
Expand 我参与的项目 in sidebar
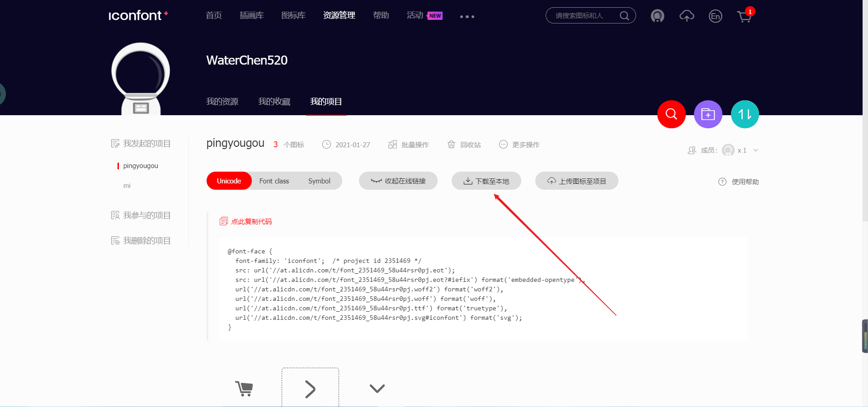pos(141,215)
